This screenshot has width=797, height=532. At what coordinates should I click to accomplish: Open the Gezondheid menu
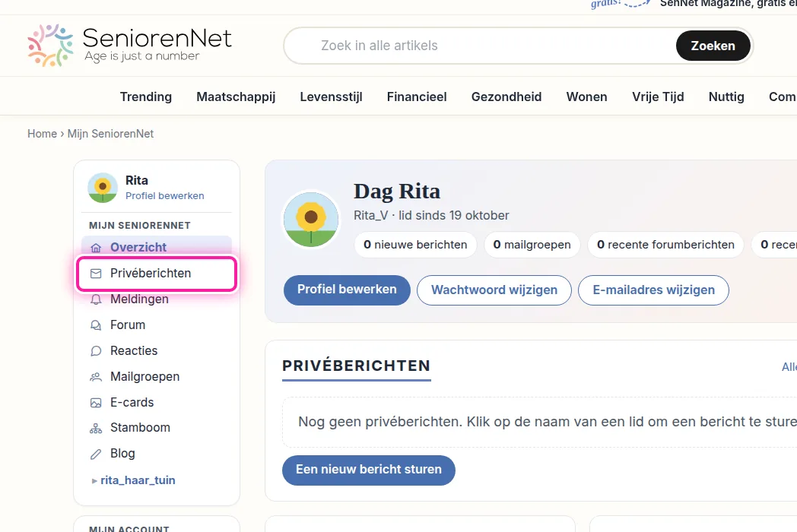click(506, 97)
